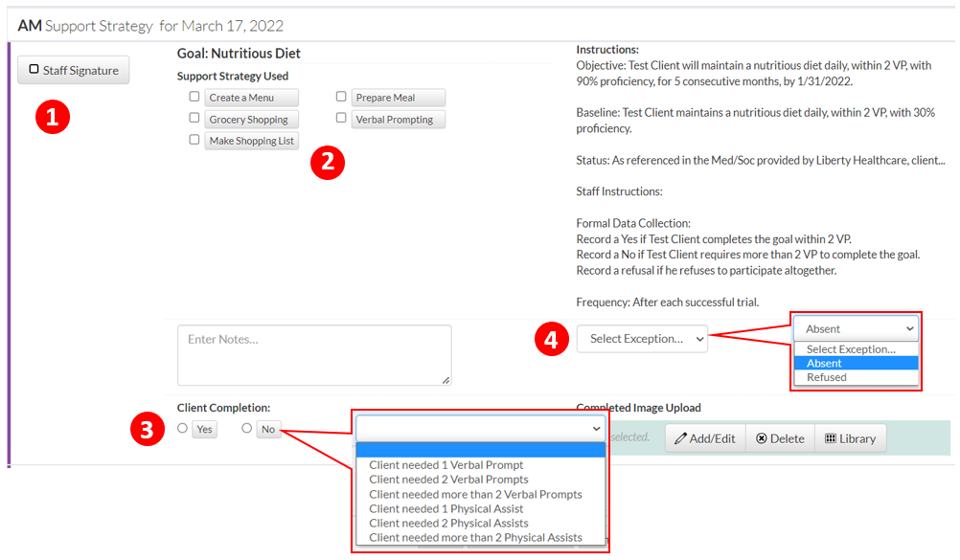The image size is (960, 560).
Task: Click the Staff Signature button
Action: (x=73, y=70)
